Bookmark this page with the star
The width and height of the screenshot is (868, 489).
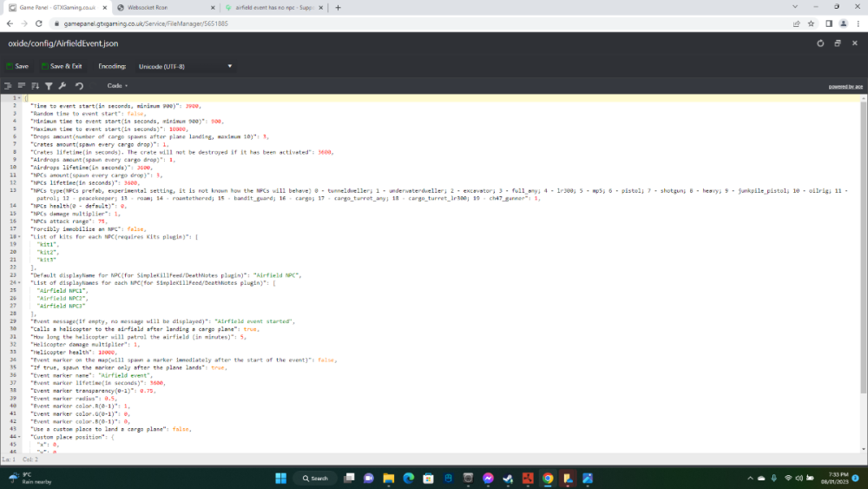tap(811, 23)
